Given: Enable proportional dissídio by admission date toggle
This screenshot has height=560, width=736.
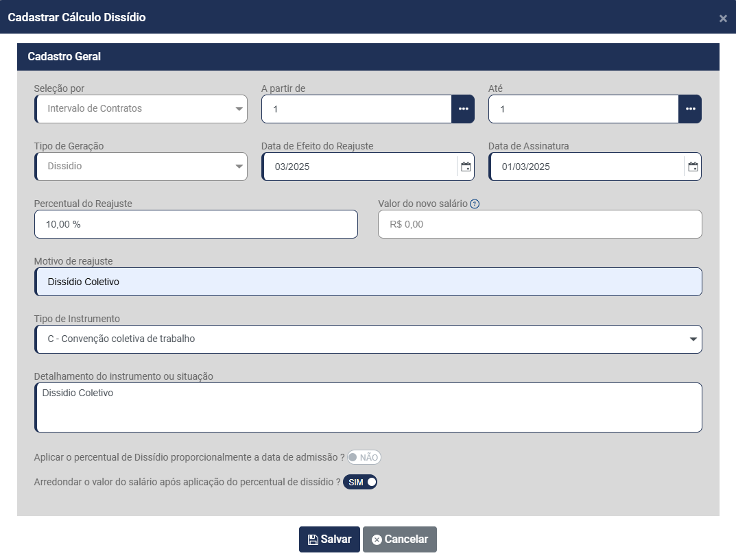Looking at the screenshot, I should click(x=364, y=457).
